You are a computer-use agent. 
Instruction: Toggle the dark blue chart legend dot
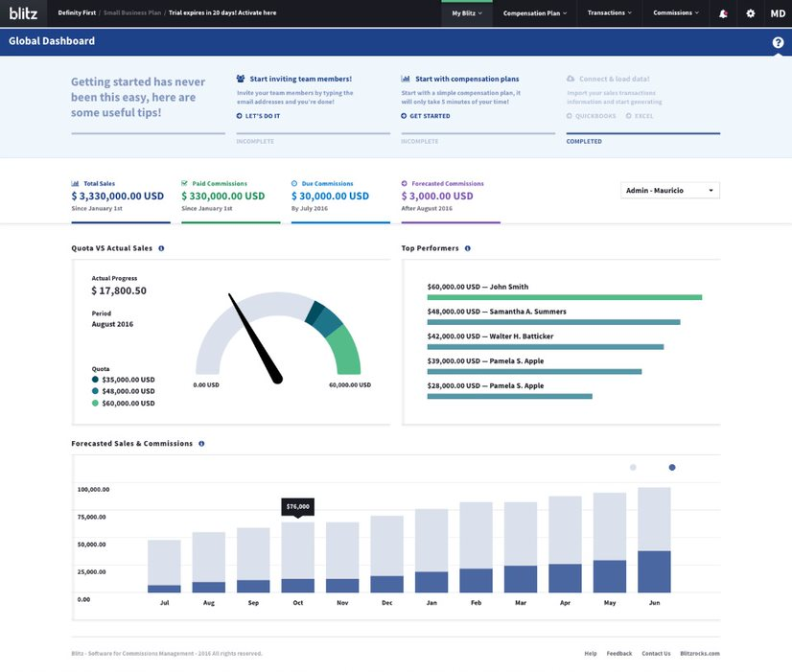pyautogui.click(x=672, y=467)
